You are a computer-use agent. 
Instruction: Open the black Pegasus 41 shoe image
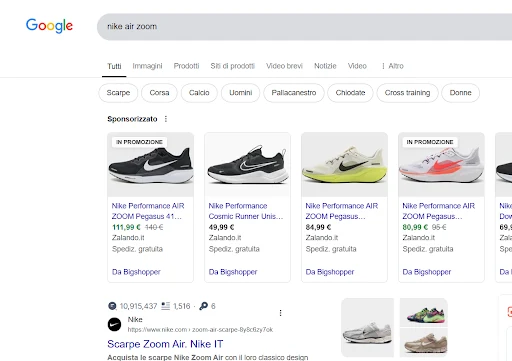[x=150, y=164]
